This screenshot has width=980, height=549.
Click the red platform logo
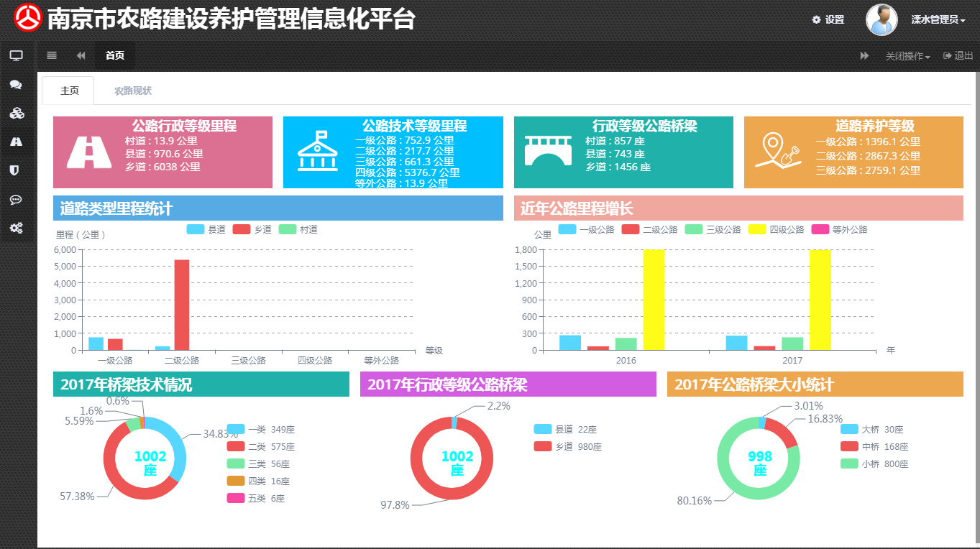pos(28,18)
